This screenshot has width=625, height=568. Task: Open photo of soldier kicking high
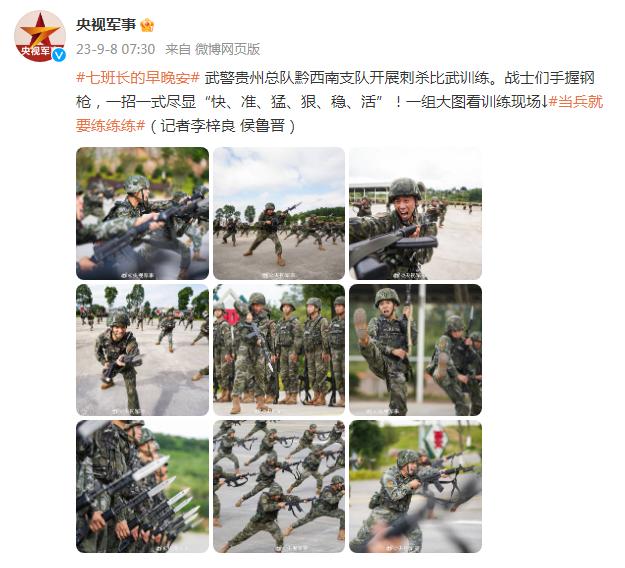click(415, 350)
